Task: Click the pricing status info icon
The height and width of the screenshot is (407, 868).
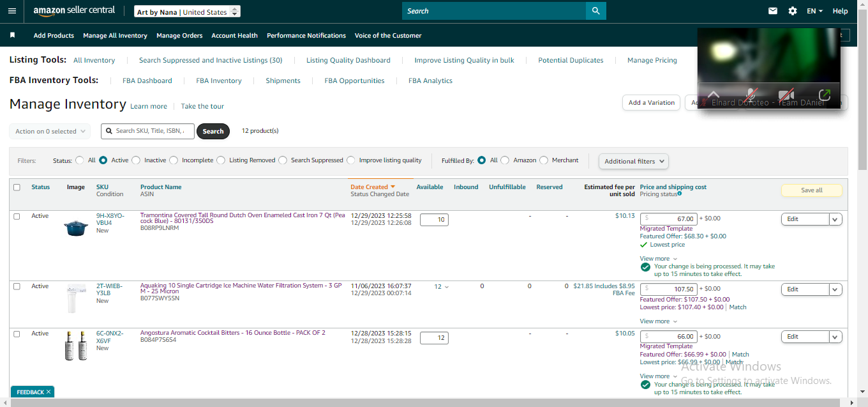Action: (x=680, y=194)
